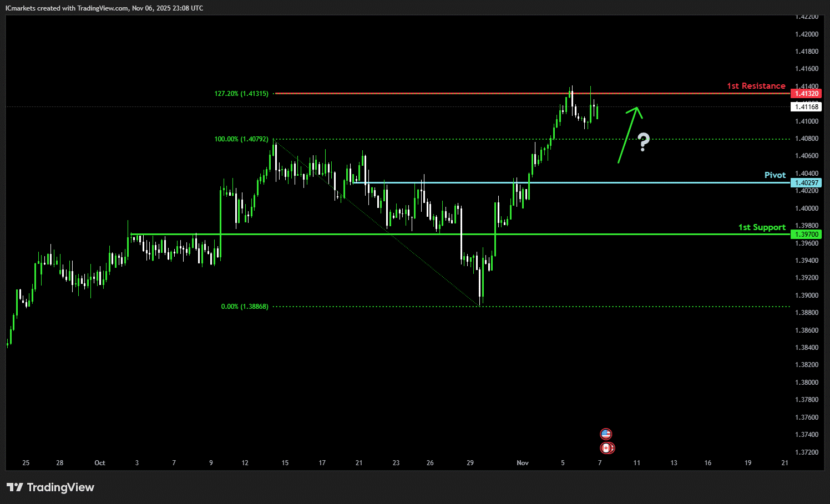Image resolution: width=830 pixels, height=504 pixels.
Task: Click the 0.00% (1.38868) Fibonacci label
Action: [x=245, y=307]
